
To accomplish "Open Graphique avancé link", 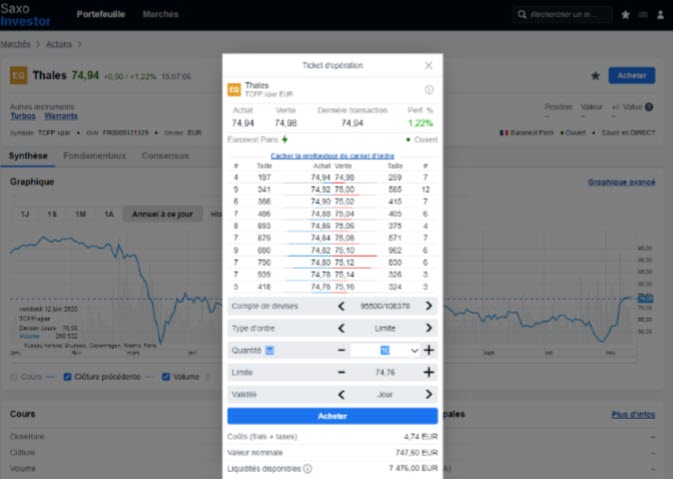I will (621, 182).
